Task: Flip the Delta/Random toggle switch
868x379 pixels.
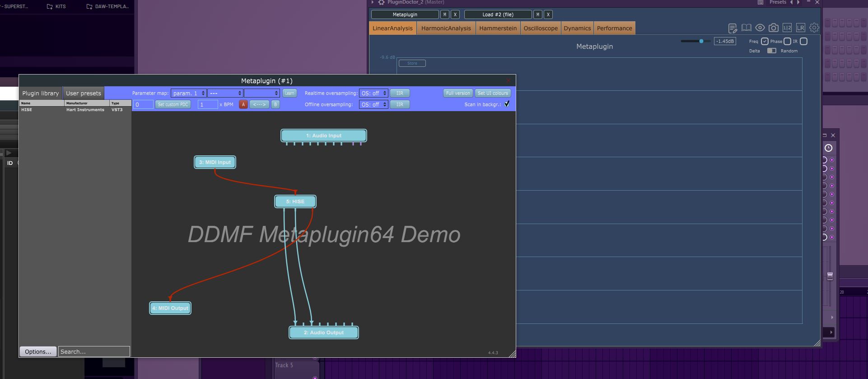Action: click(771, 51)
